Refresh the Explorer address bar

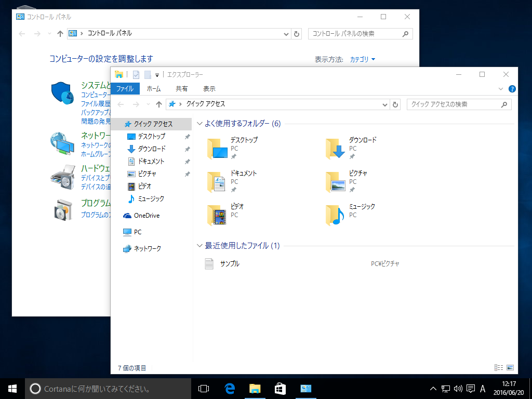[395, 104]
